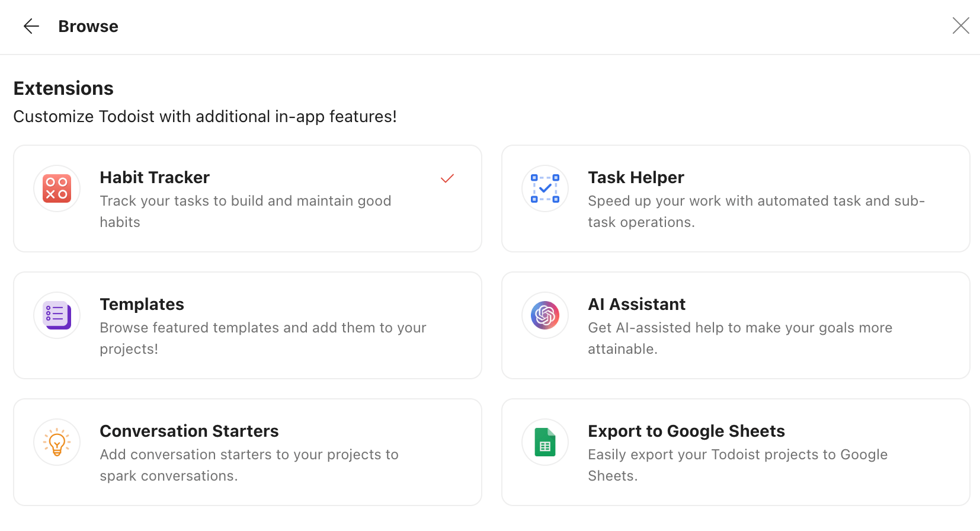Click the Task Helper checkmark icon
Viewport: 980px width, 531px height.
click(x=545, y=188)
